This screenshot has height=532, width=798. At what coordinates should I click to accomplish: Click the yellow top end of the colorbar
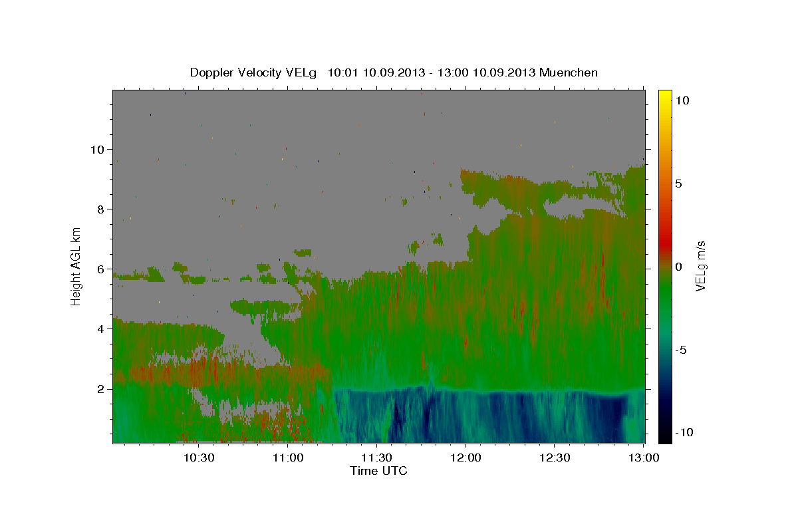pos(665,94)
